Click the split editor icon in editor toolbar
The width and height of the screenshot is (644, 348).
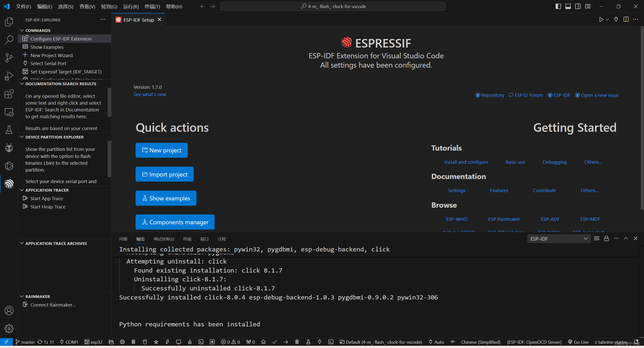(x=626, y=20)
